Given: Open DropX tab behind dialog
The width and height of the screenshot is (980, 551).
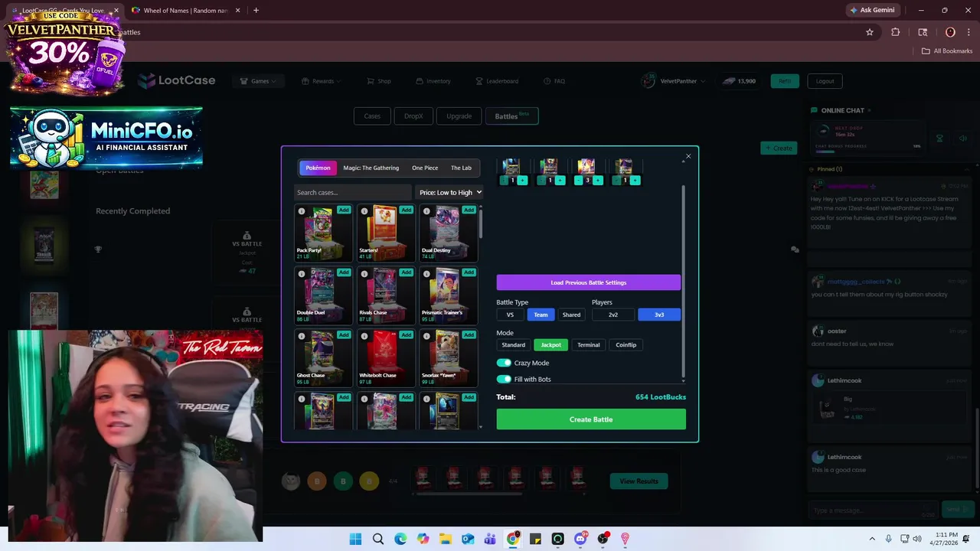Looking at the screenshot, I should (413, 116).
